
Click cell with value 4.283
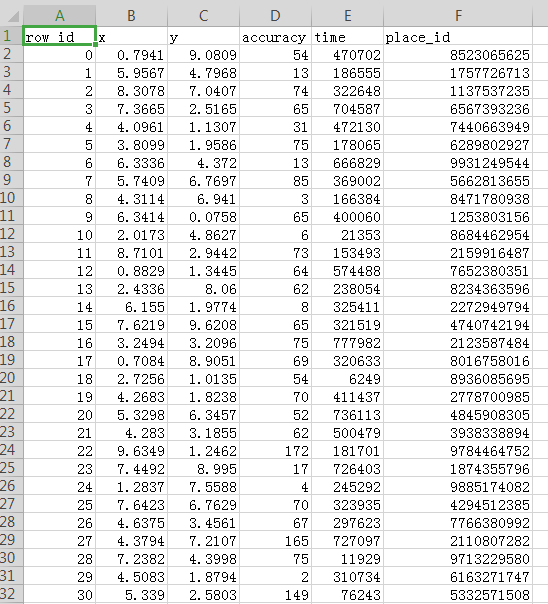tap(131, 433)
